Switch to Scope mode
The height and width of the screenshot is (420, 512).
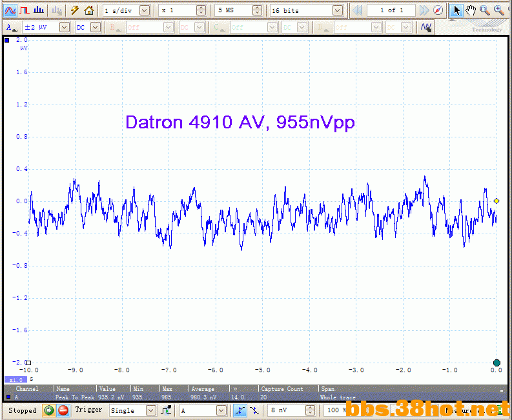click(10, 10)
